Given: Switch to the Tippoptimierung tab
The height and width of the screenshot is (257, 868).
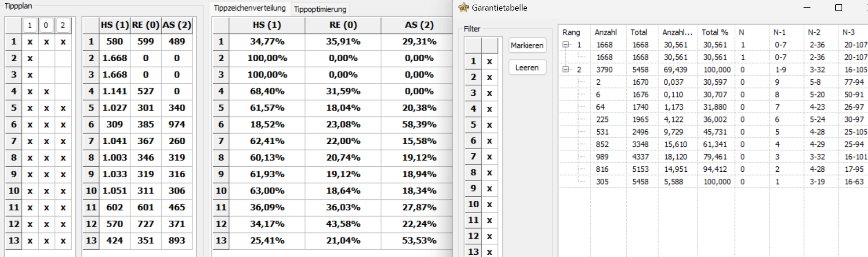Looking at the screenshot, I should pos(320,9).
